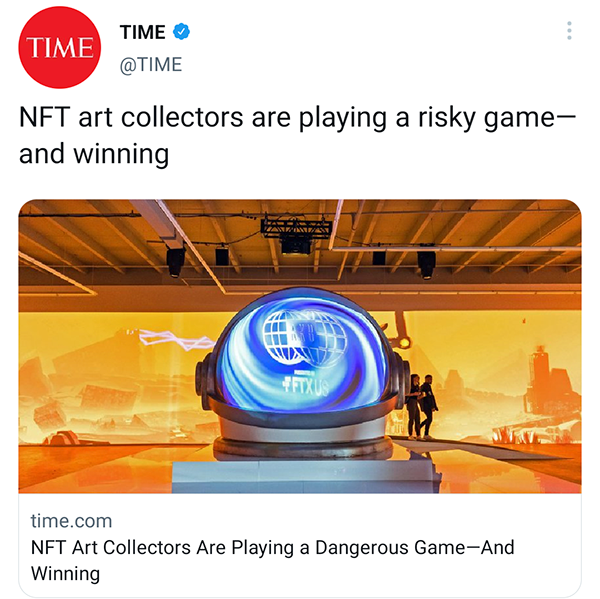This screenshot has width=600, height=599.
Task: Open the tweet's three-dot more options menu
Action: (569, 31)
